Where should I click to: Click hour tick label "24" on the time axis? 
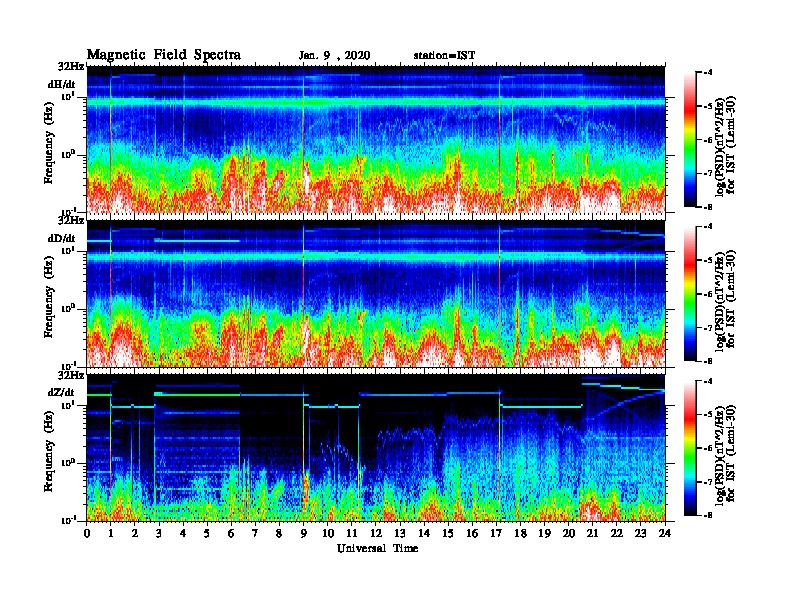pos(665,533)
